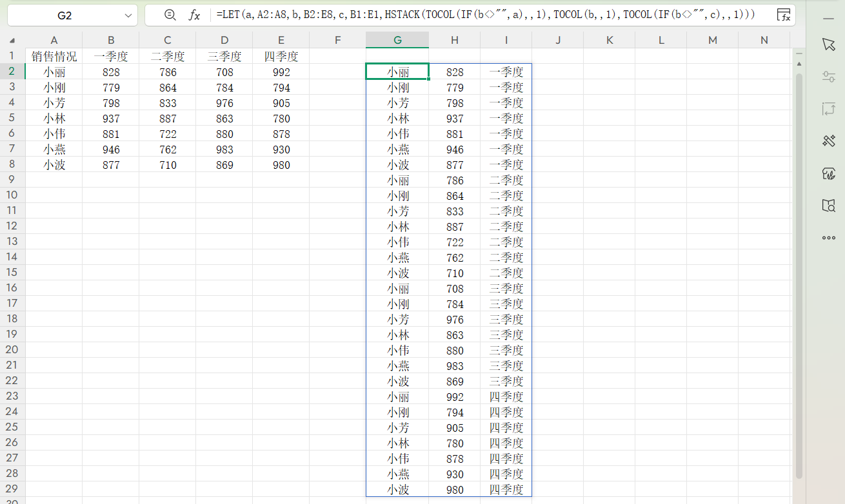
Task: Click the ellipsis more-tools icon in sidebar
Action: [x=829, y=237]
